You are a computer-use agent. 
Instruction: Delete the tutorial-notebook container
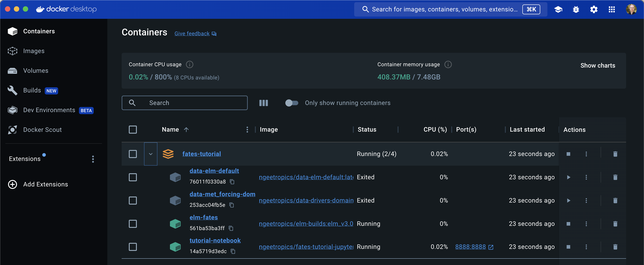point(615,247)
